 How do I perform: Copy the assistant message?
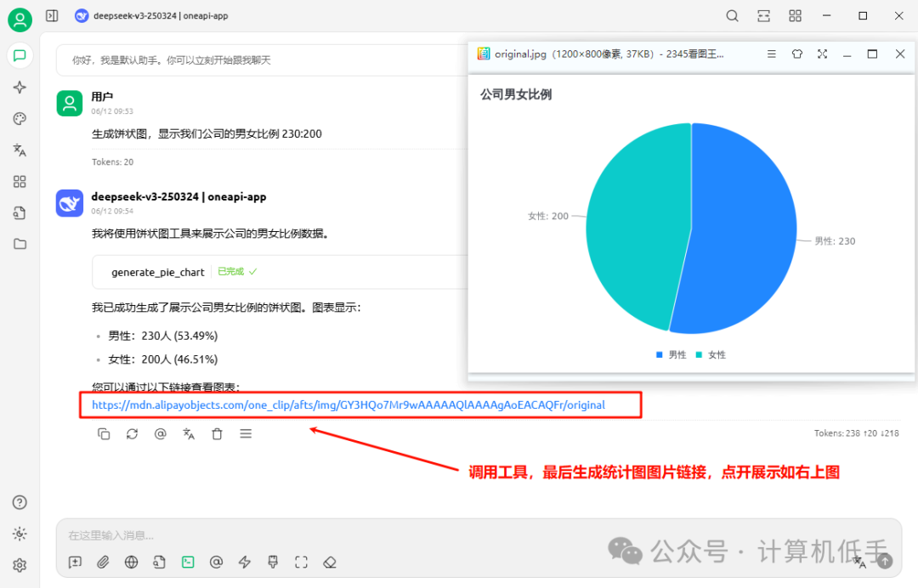(x=104, y=433)
